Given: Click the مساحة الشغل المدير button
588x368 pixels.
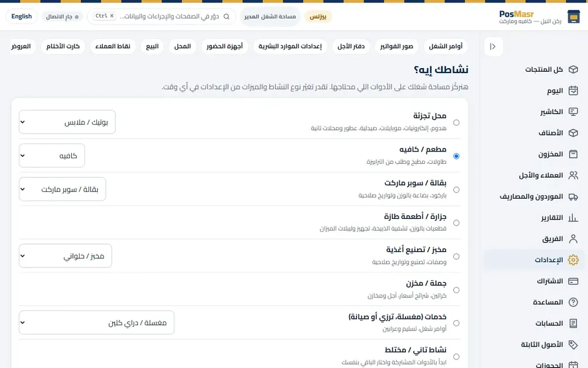Looking at the screenshot, I should (x=270, y=17).
